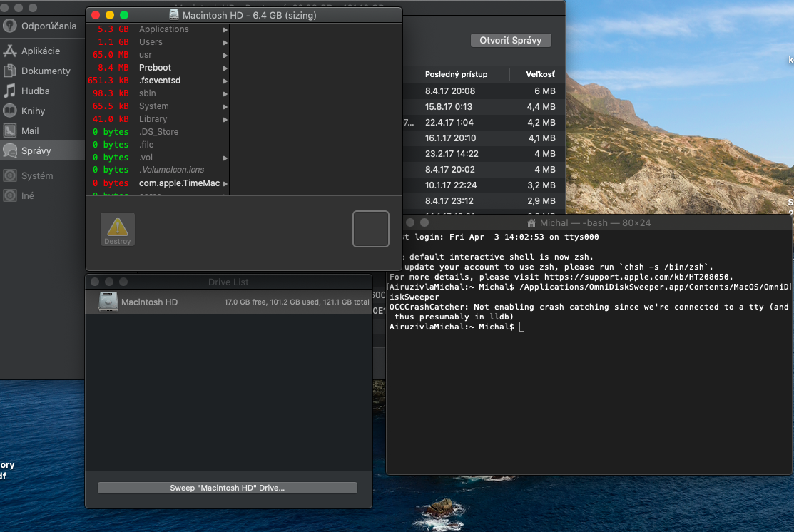794x532 pixels.
Task: Click the date 22.4.17 1:04 in the table
Action: (449, 123)
